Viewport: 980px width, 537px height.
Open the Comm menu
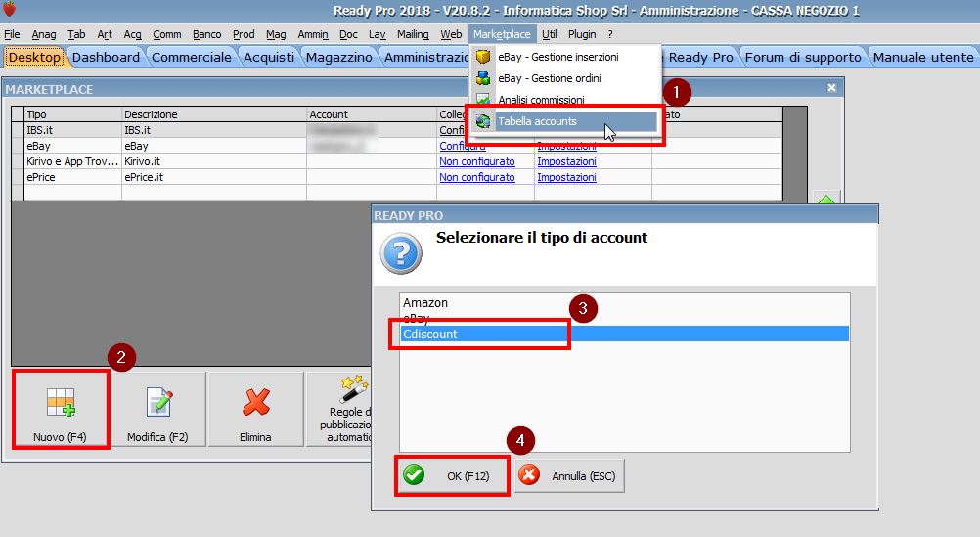click(x=167, y=34)
